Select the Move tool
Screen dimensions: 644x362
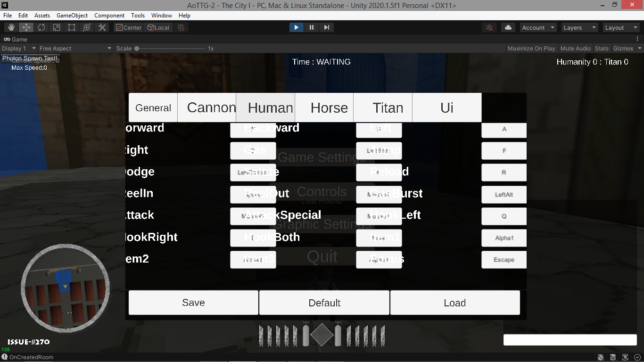(25, 27)
